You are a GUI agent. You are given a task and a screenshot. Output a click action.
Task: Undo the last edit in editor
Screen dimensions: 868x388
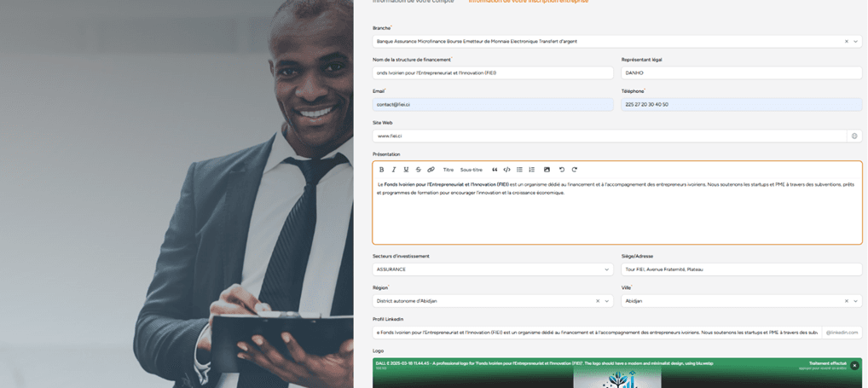coord(562,170)
